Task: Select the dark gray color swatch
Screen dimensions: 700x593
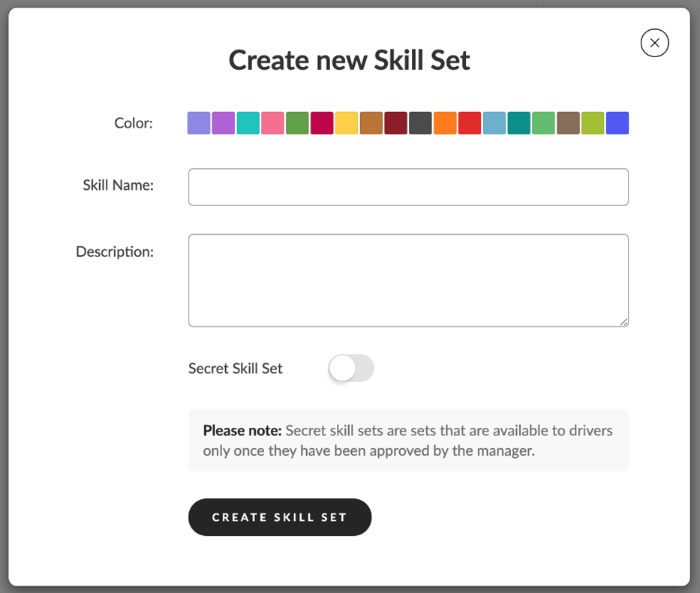Action: [420, 122]
